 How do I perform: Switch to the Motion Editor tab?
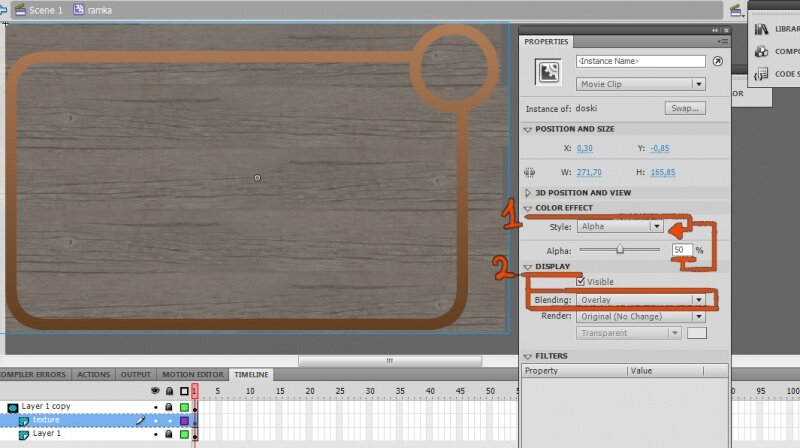click(191, 375)
